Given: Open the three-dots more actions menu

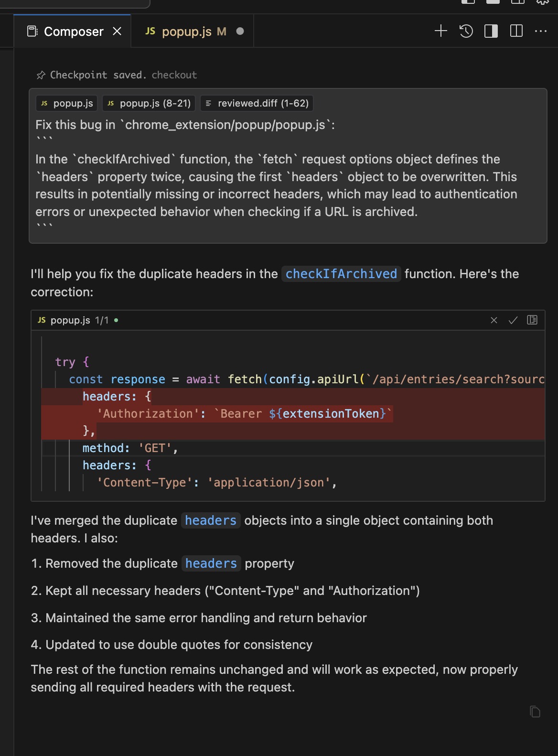Looking at the screenshot, I should (541, 31).
